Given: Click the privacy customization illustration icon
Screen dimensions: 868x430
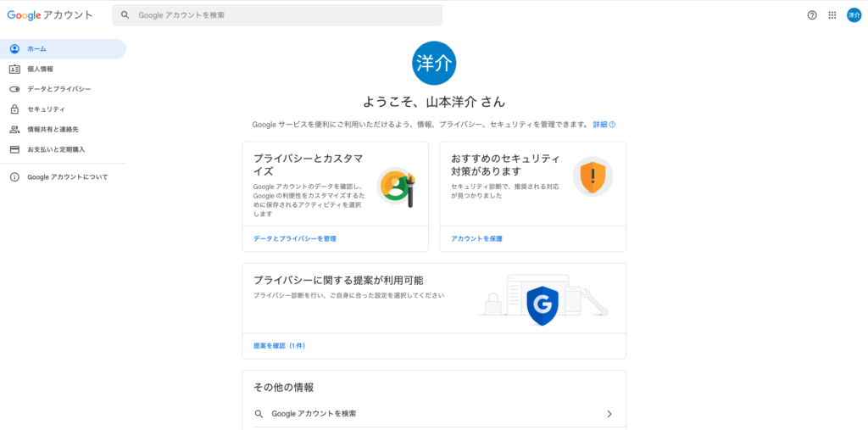Looking at the screenshot, I should tap(397, 187).
